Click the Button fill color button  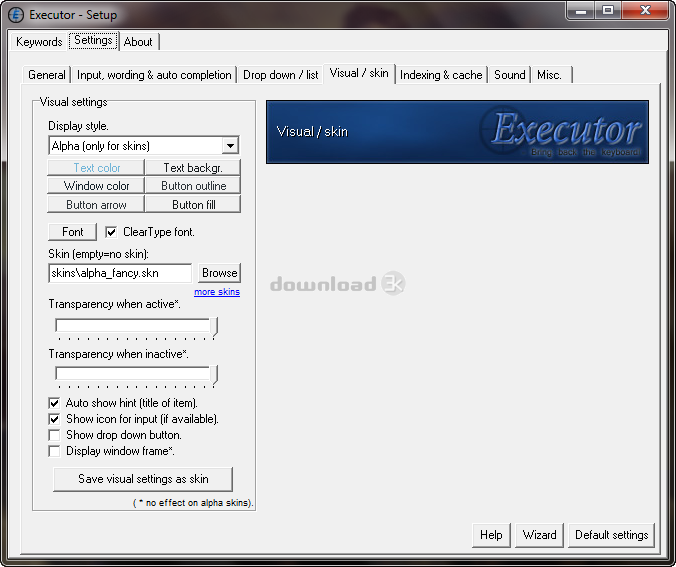tap(193, 204)
